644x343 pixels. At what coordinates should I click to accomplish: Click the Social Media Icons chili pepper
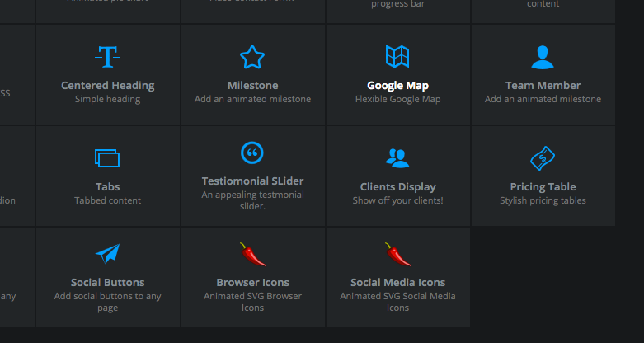(397, 254)
